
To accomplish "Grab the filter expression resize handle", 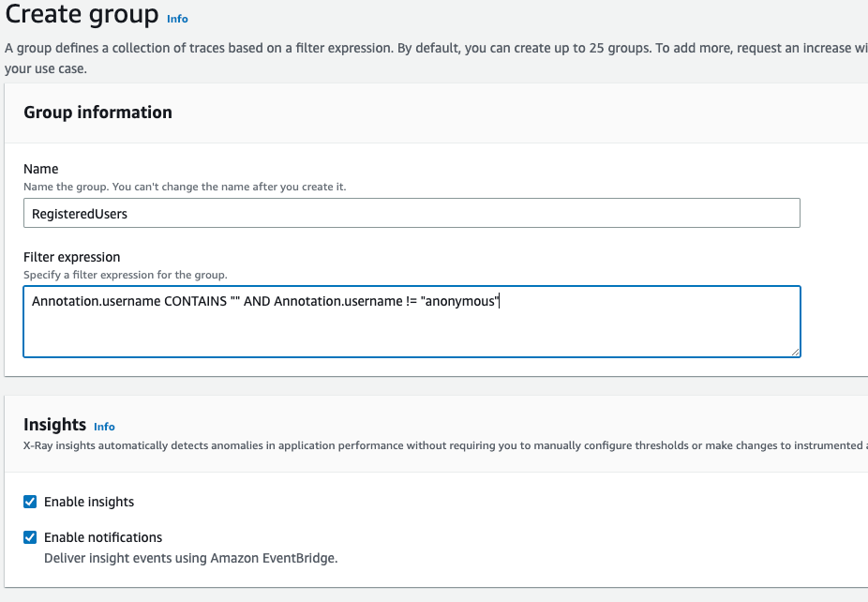I will [795, 352].
